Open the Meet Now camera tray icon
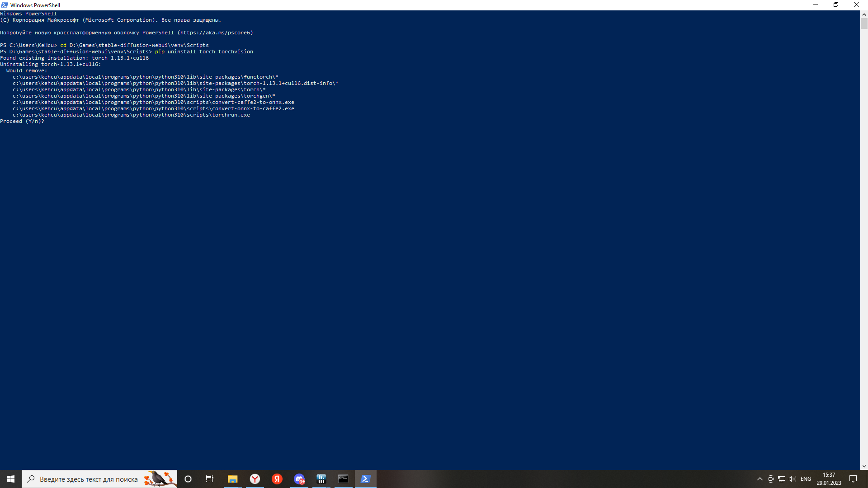Screen dimensions: 868x488 pyautogui.click(x=771, y=479)
